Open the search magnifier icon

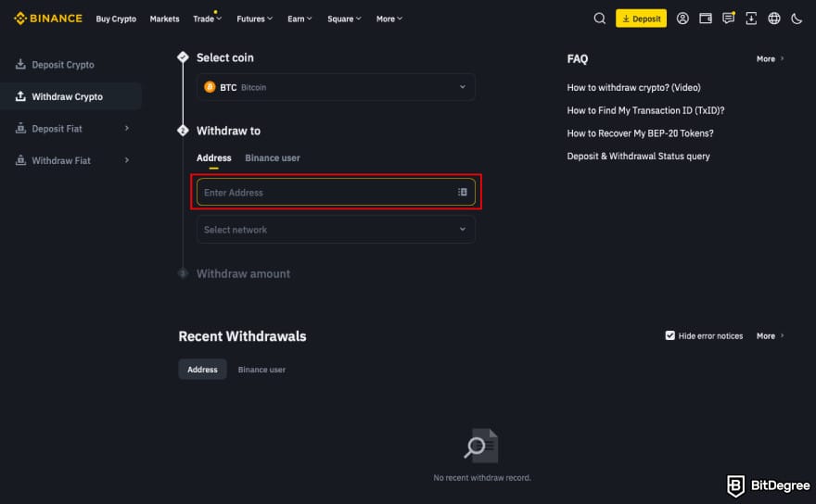coord(600,19)
